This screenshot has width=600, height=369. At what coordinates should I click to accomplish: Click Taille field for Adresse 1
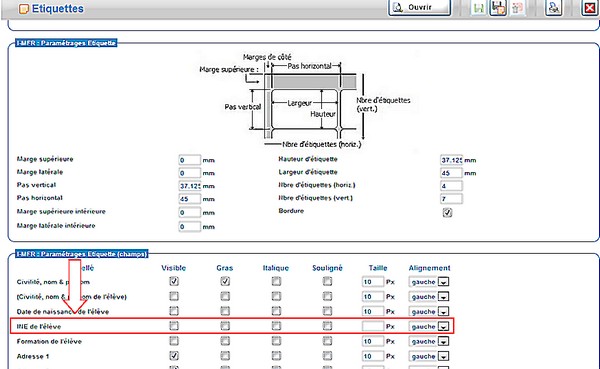point(373,356)
